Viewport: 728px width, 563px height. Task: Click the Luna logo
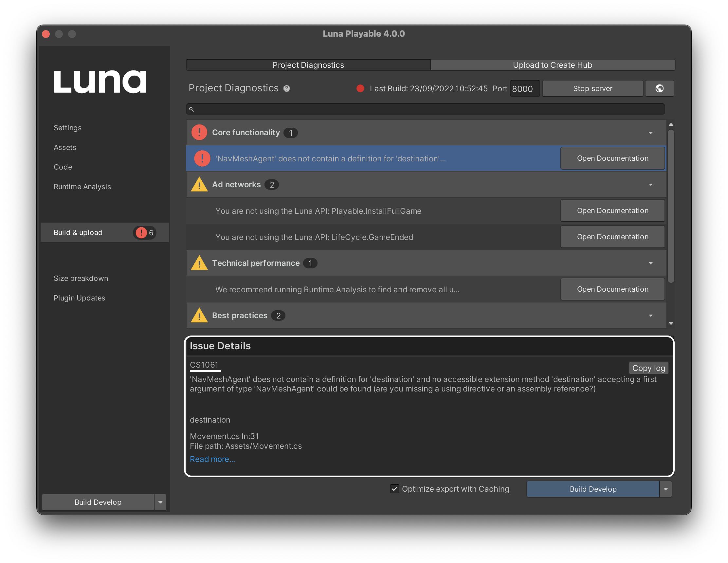100,81
